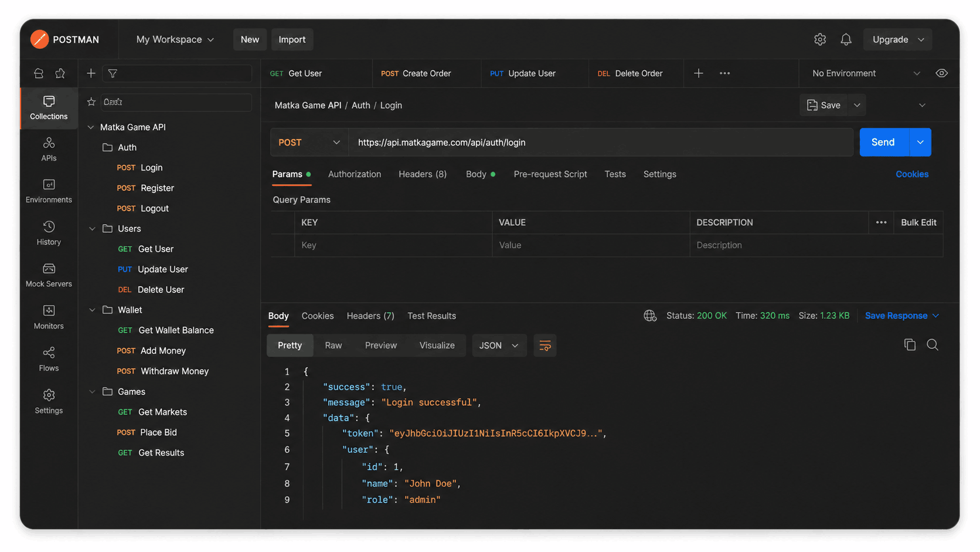Toggle line wrap in the response
Viewport: 980px width, 552px height.
click(545, 346)
